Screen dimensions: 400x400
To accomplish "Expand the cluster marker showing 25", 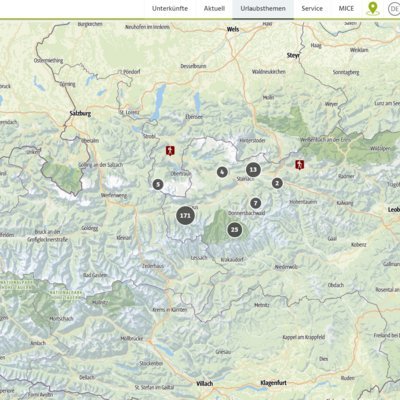I will coord(235,230).
